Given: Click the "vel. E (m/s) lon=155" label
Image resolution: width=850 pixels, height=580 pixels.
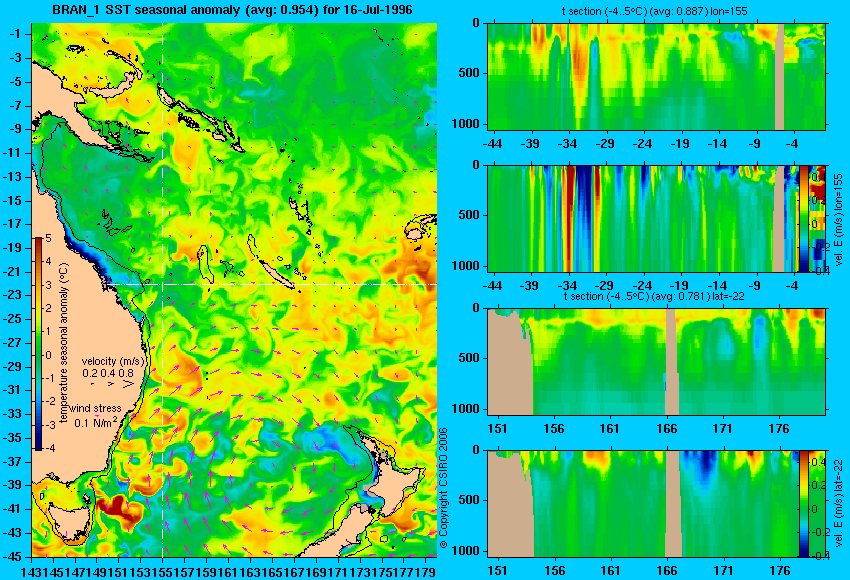Looking at the screenshot, I should [x=838, y=219].
